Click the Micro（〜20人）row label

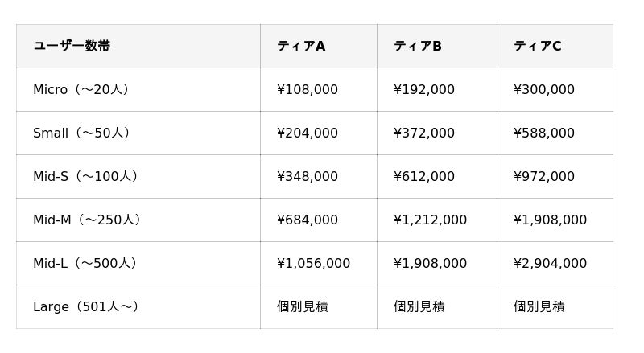tap(81, 89)
